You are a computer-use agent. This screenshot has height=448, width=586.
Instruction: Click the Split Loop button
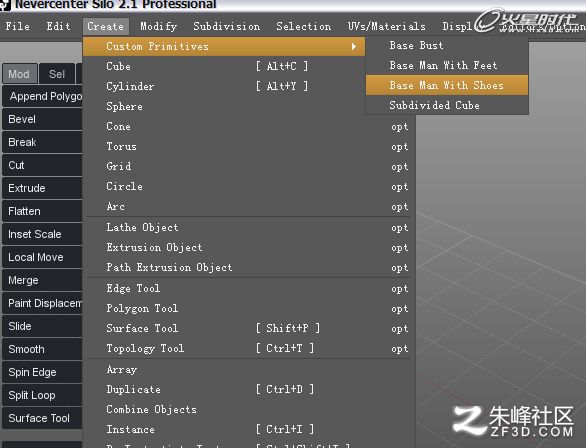pyautogui.click(x=42, y=395)
